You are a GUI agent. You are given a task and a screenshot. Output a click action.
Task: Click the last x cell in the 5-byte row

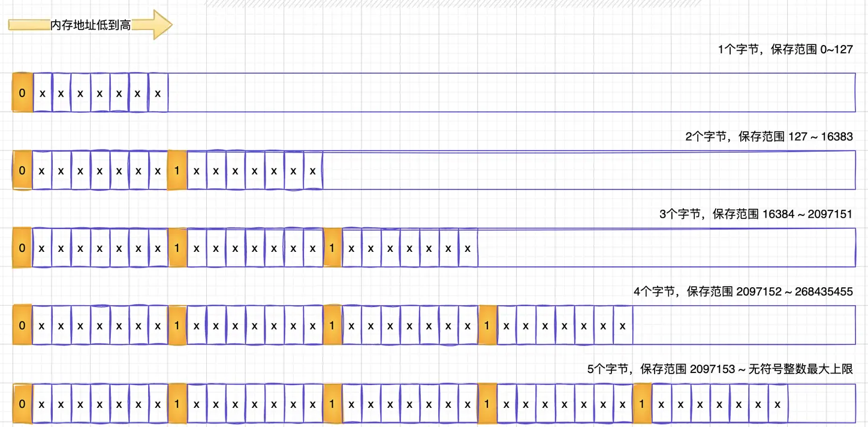777,404
